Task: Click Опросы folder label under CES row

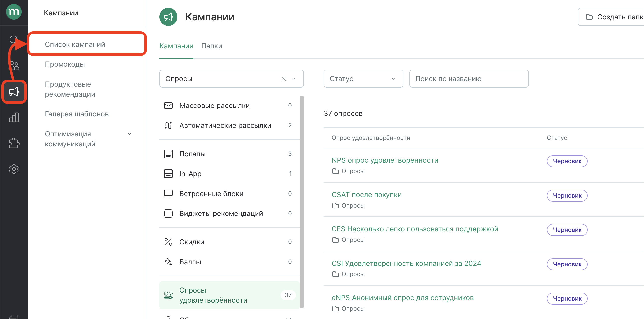Action: click(353, 240)
